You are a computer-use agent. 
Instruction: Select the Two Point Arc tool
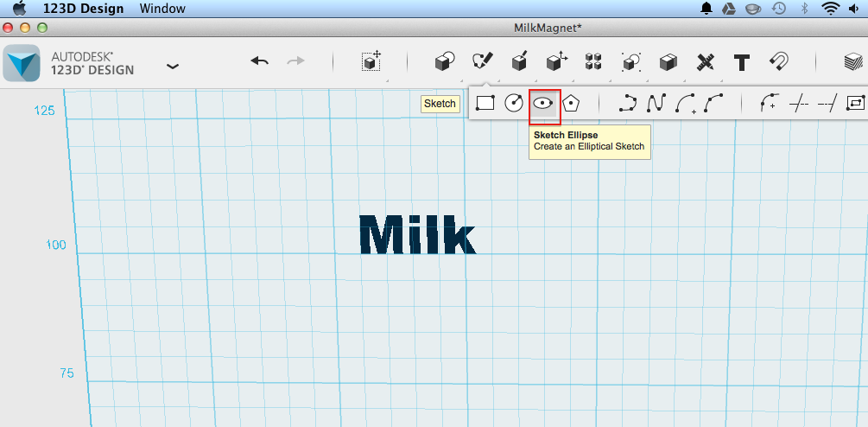(x=685, y=104)
